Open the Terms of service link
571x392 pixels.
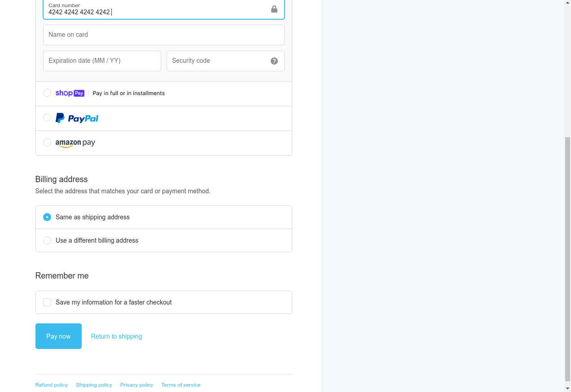click(x=181, y=385)
